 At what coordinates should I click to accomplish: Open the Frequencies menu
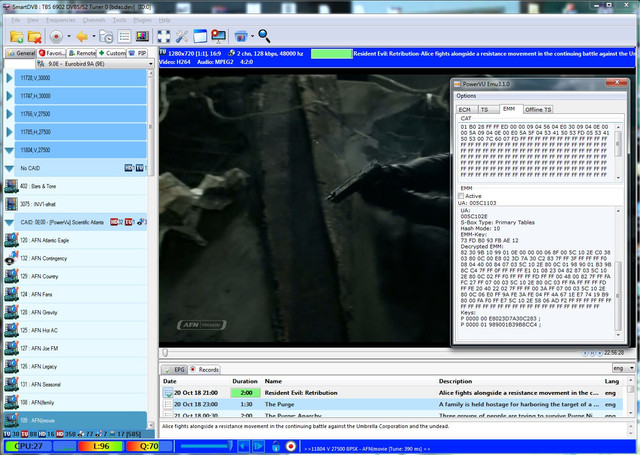pos(60,20)
